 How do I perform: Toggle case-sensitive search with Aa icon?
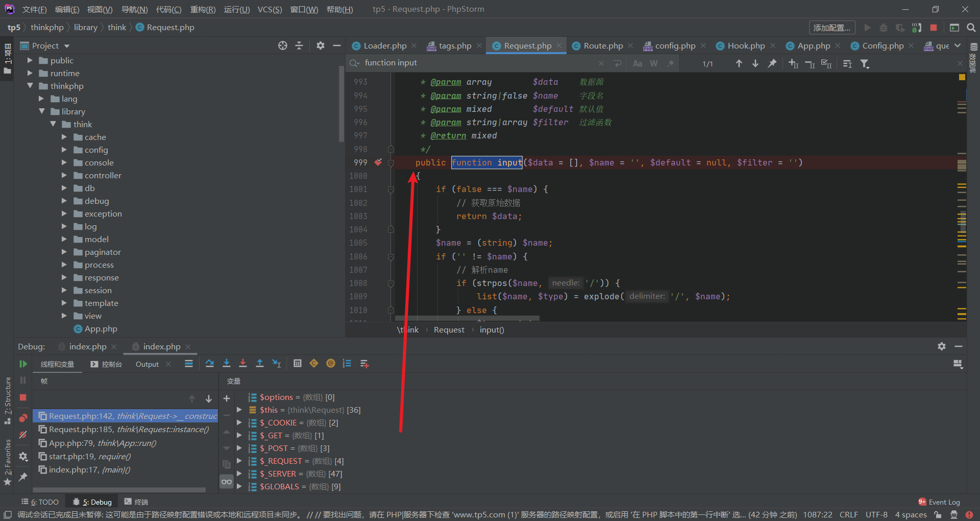638,63
